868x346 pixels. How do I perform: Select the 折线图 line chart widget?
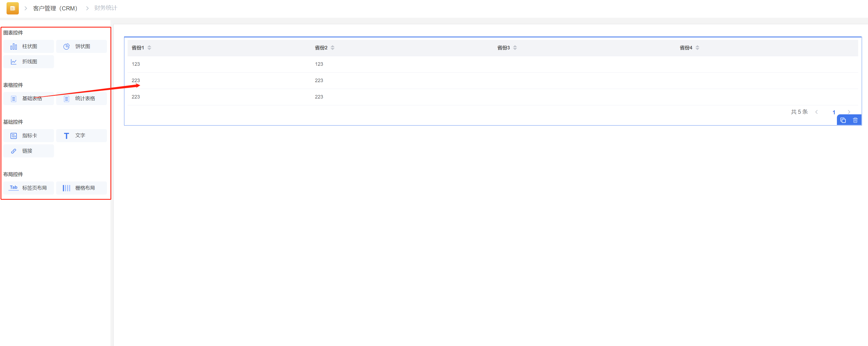29,62
